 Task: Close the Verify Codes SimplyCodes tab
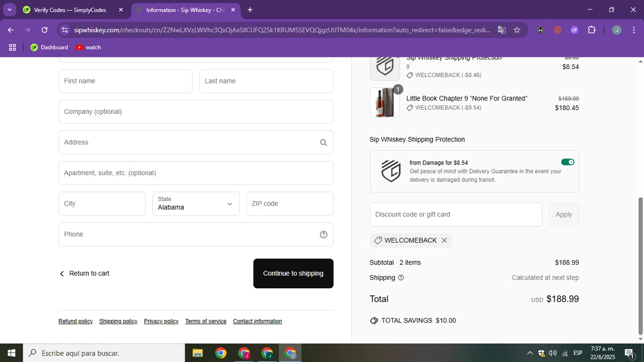pos(121,10)
